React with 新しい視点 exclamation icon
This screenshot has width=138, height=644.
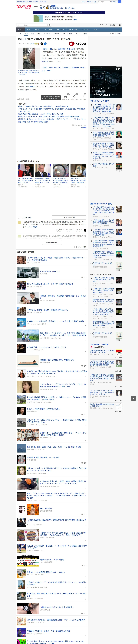83,97
